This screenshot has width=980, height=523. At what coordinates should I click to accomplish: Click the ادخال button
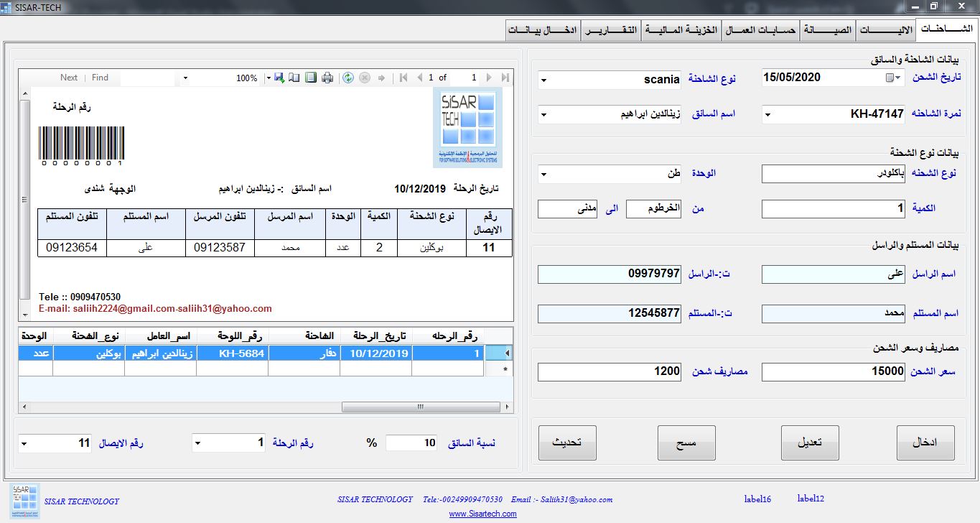(x=926, y=443)
